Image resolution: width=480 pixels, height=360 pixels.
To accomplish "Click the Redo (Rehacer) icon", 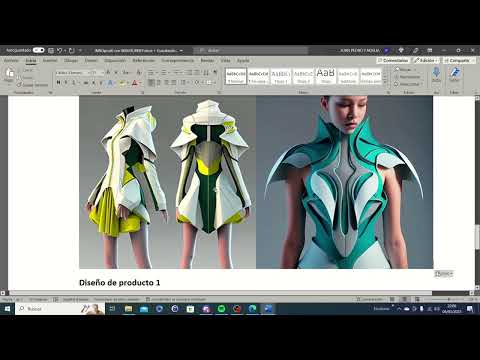I will tap(72, 50).
